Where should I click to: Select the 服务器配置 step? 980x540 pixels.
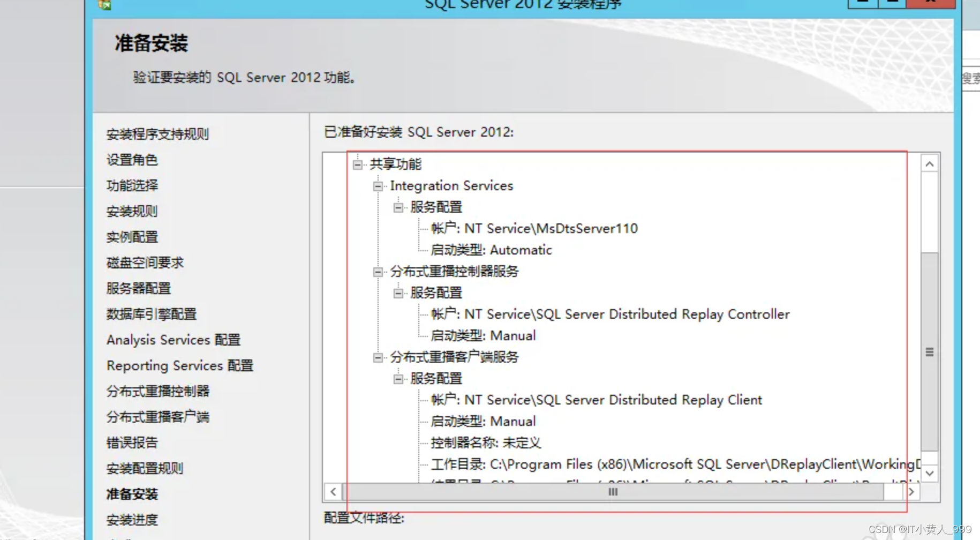139,288
